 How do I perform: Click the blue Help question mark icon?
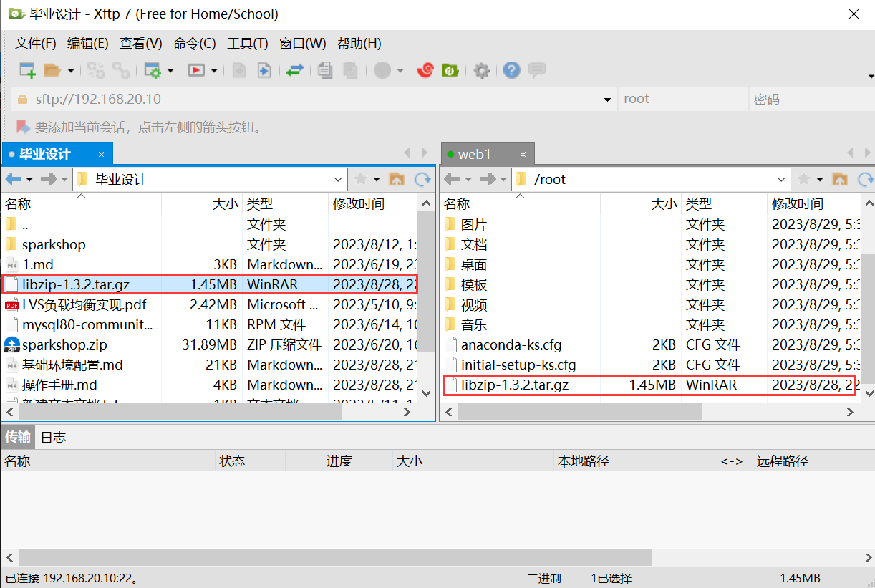[x=511, y=70]
